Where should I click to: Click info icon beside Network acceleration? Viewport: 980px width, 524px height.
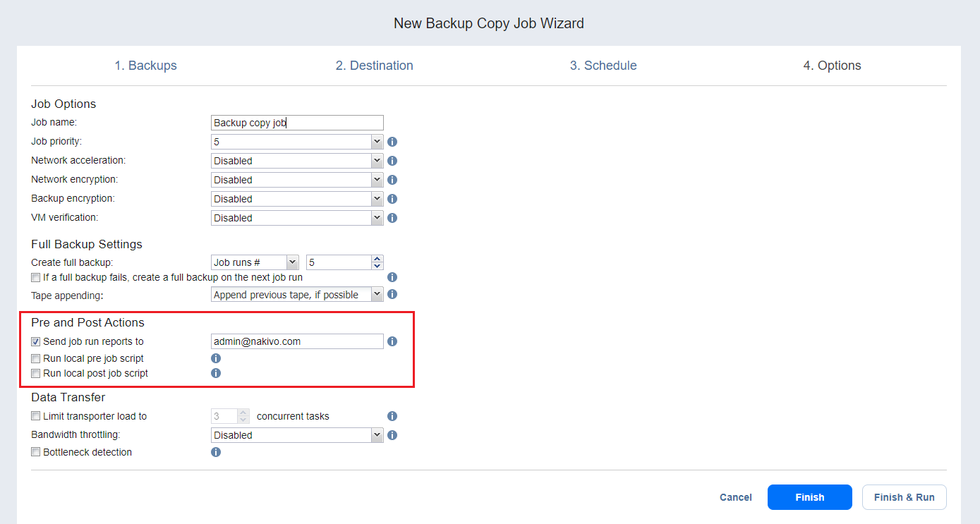(392, 161)
